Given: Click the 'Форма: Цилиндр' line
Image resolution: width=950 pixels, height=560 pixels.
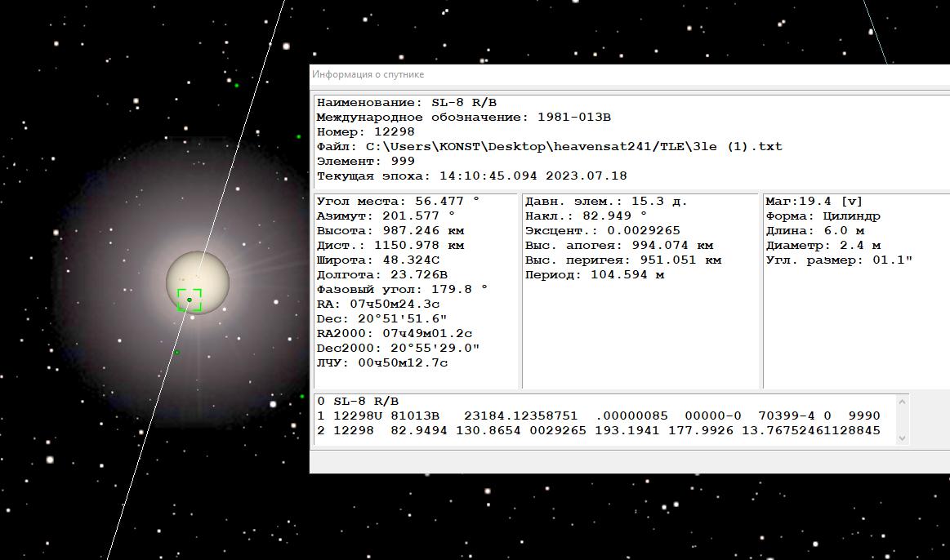Looking at the screenshot, I should click(823, 216).
